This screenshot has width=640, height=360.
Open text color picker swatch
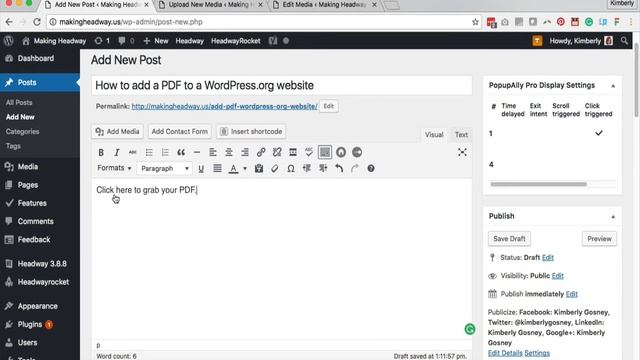[x=233, y=169]
